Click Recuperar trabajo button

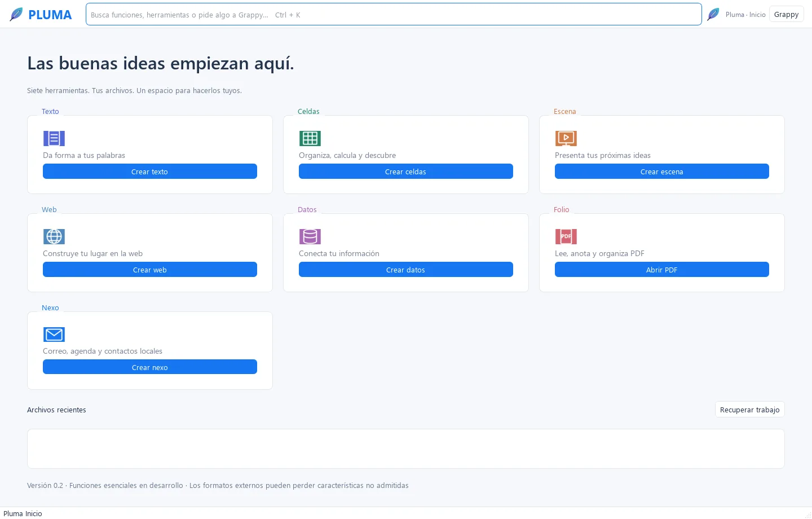coord(750,410)
